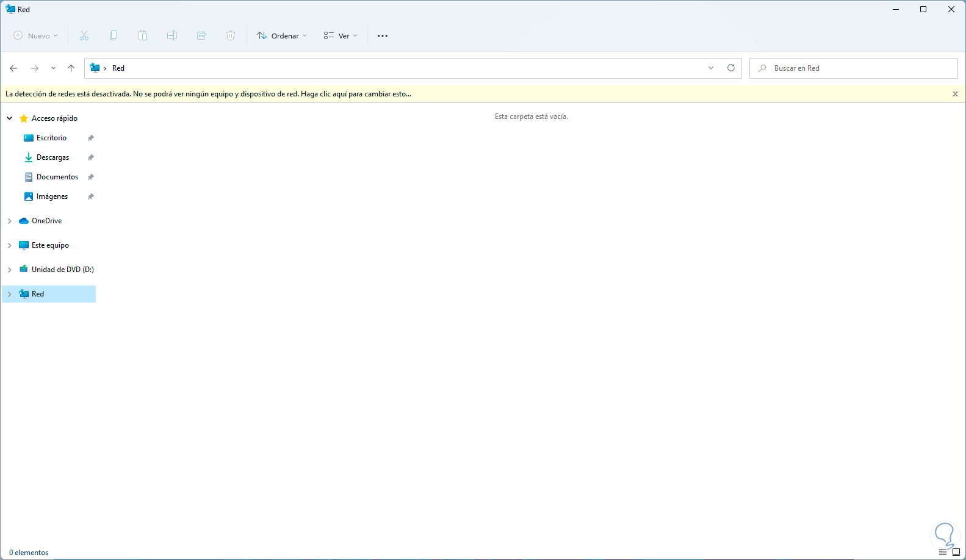Click the network detection disabled notification message

click(x=208, y=94)
